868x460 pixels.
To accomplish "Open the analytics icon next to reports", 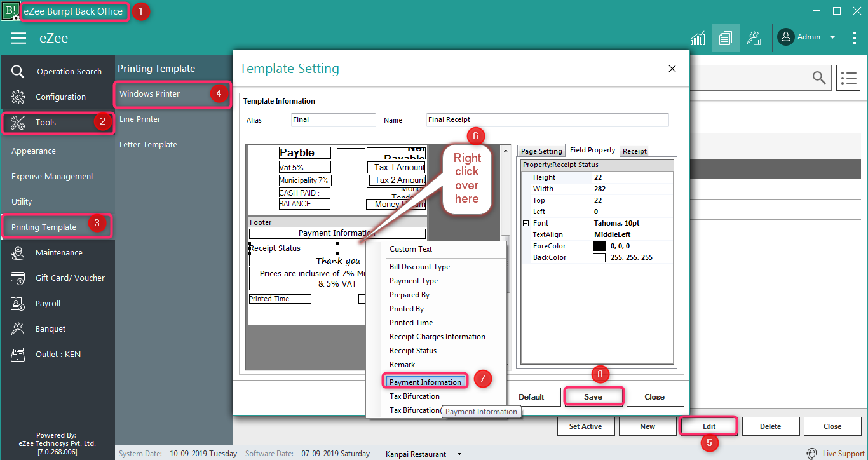I will 754,38.
